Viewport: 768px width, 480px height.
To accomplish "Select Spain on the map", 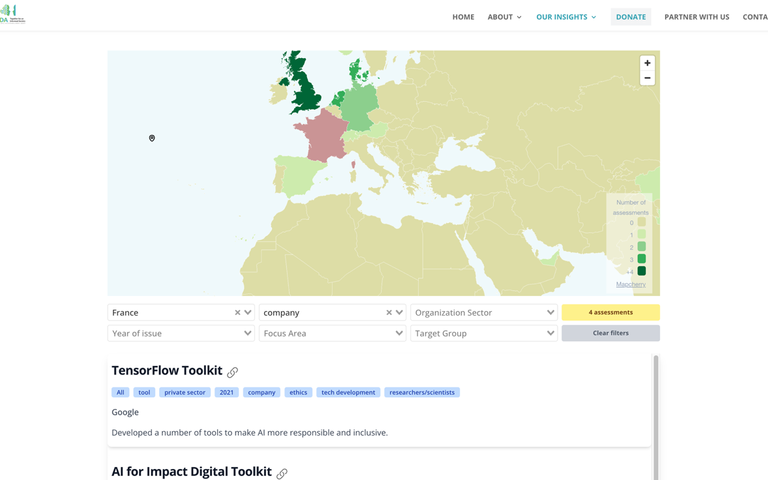I will 299,174.
